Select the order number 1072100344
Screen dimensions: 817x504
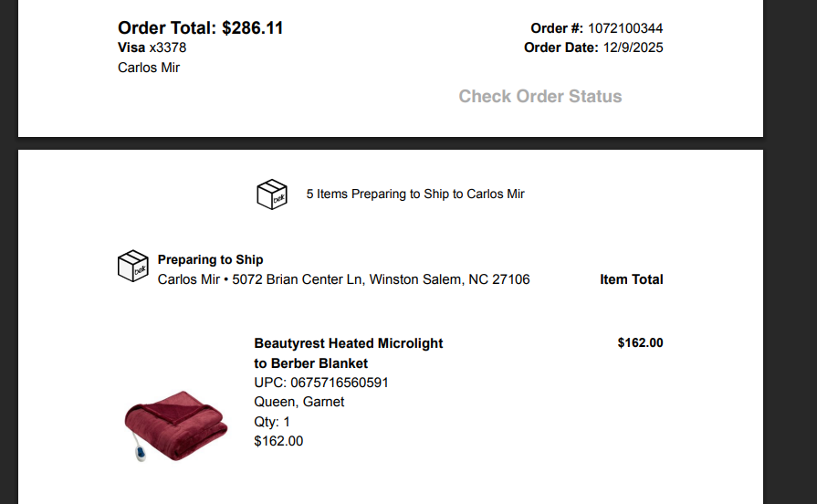(x=625, y=28)
